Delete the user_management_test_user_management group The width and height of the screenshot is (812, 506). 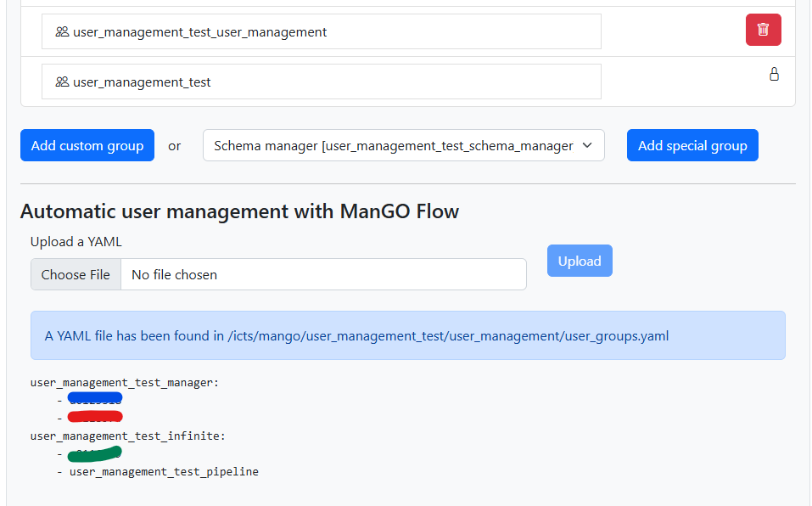coord(764,30)
